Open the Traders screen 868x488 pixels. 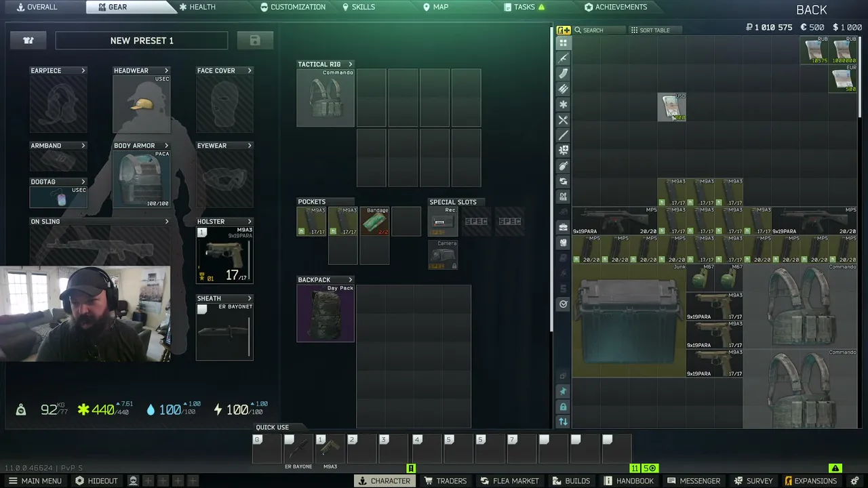(446, 481)
